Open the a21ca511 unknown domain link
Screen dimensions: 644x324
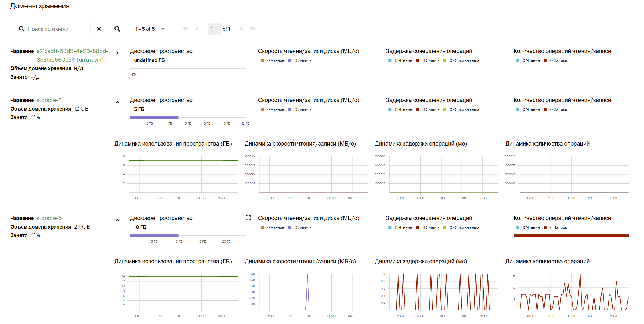point(72,55)
